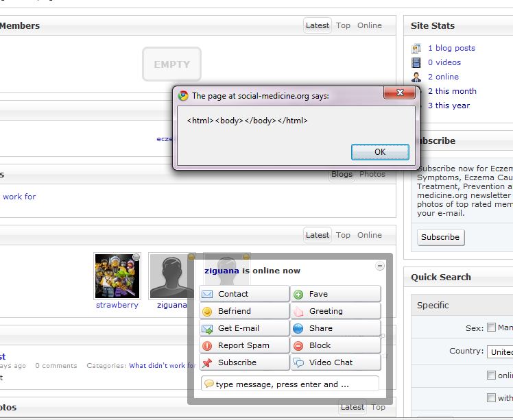Click the Fave green plus icon

[298, 295]
